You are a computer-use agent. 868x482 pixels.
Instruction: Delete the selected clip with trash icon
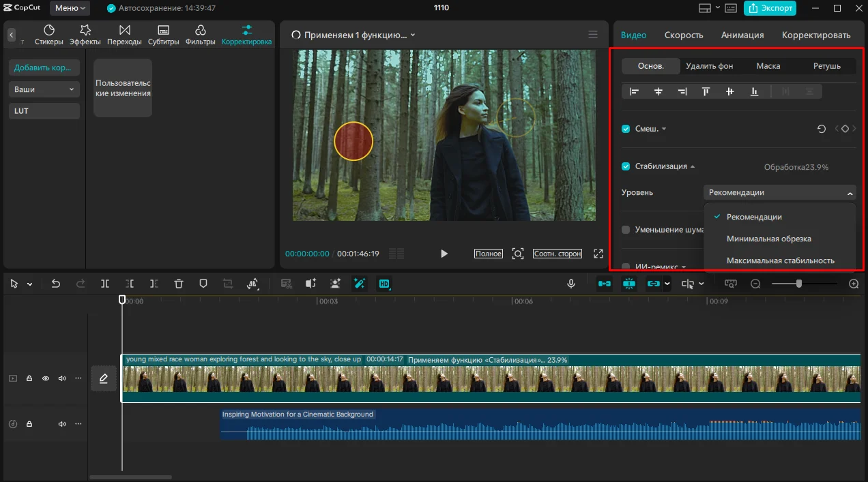(x=179, y=284)
